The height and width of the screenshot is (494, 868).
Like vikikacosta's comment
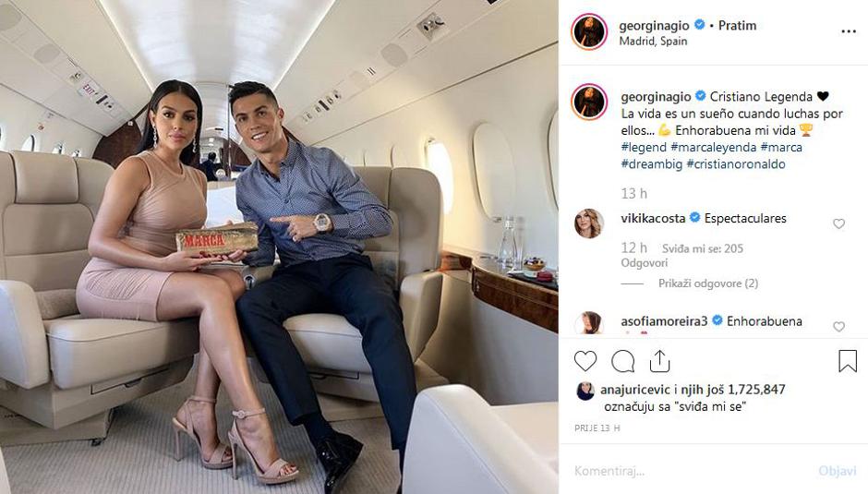coord(838,223)
